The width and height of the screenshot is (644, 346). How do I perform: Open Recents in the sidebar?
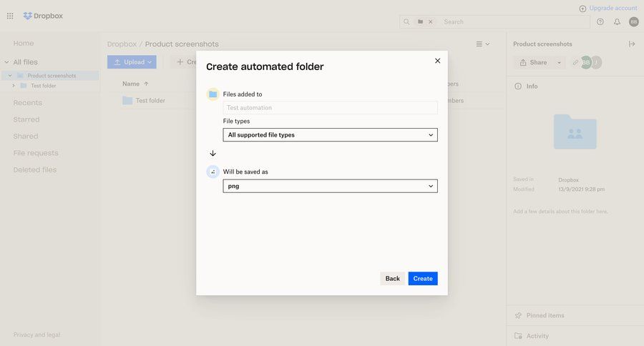[x=27, y=103]
